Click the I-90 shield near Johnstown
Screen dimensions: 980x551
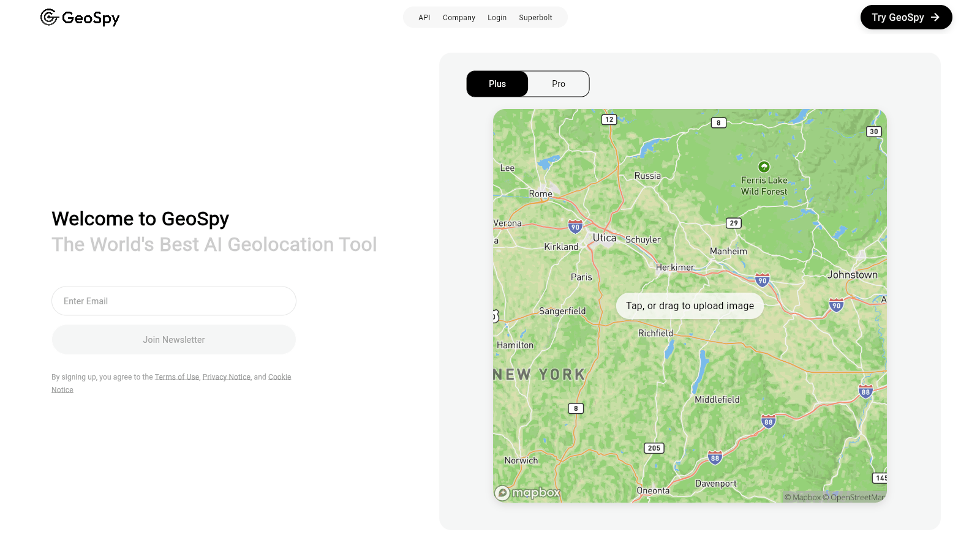click(836, 305)
